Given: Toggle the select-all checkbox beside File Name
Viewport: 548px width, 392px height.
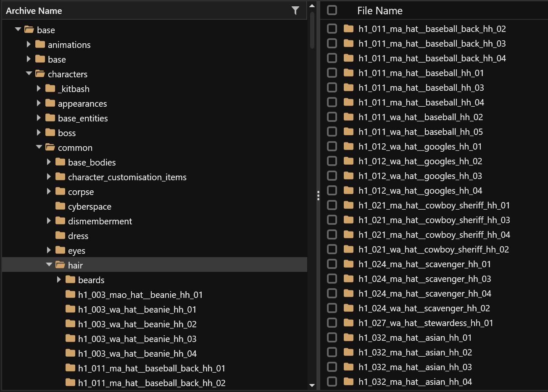Looking at the screenshot, I should click(332, 11).
